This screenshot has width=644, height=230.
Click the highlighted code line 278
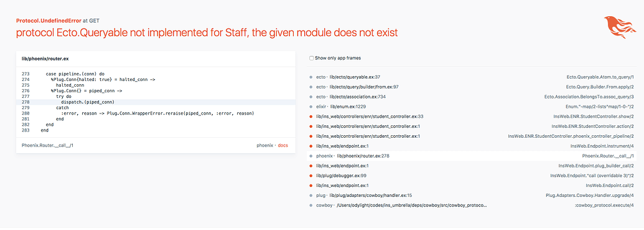(x=156, y=102)
